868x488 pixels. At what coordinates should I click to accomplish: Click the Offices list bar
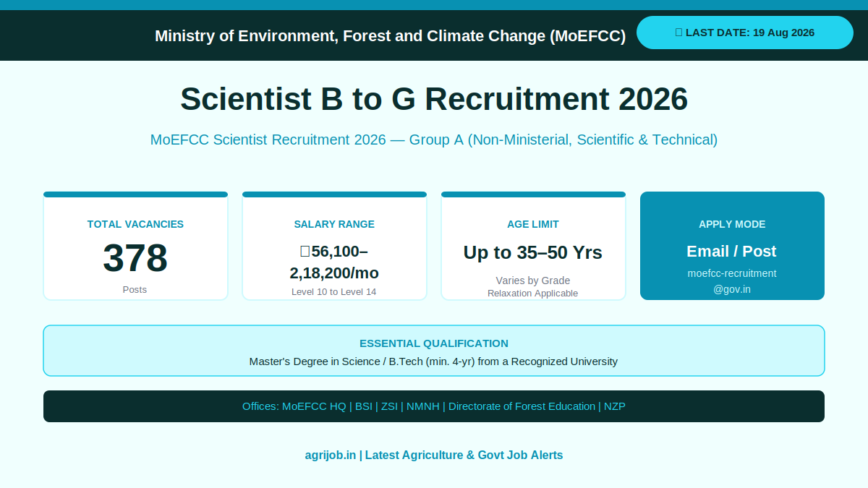click(x=434, y=406)
